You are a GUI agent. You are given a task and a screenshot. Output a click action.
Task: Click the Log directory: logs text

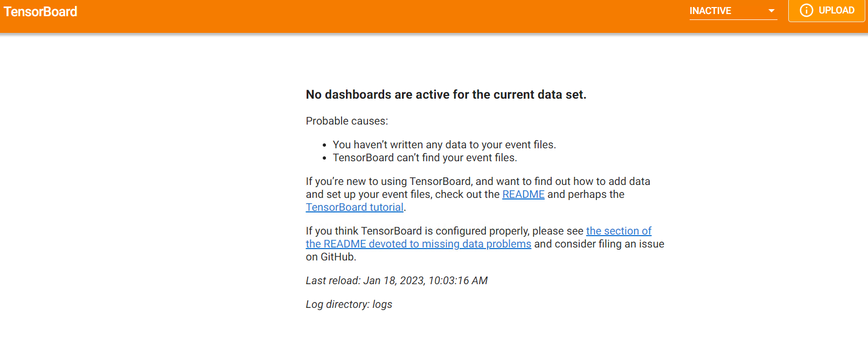(x=349, y=304)
